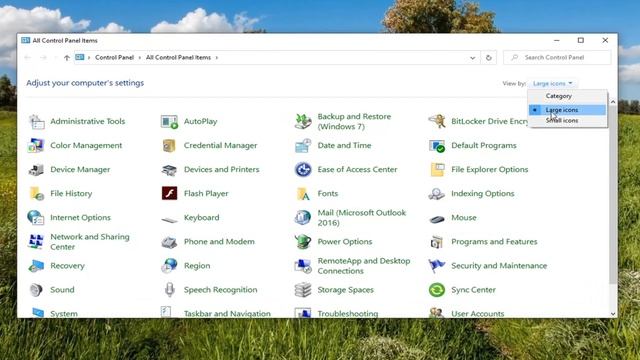
Task: Click the Mouse icon
Action: (437, 219)
